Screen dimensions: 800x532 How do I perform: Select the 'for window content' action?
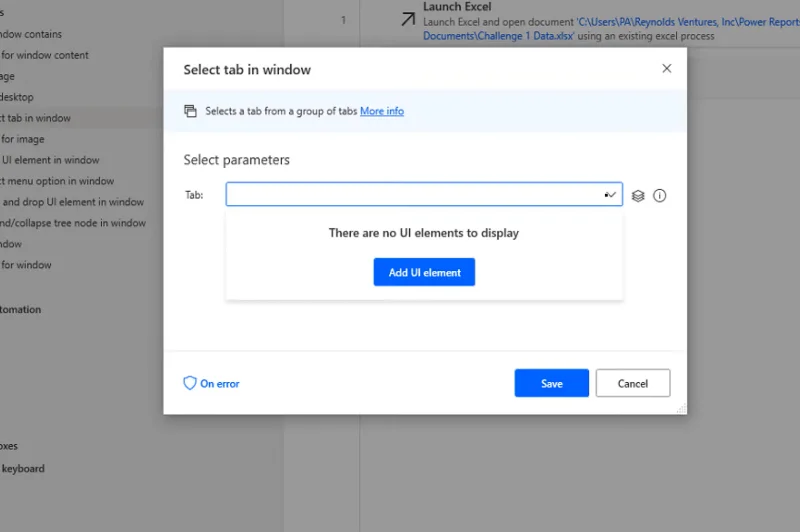44,55
